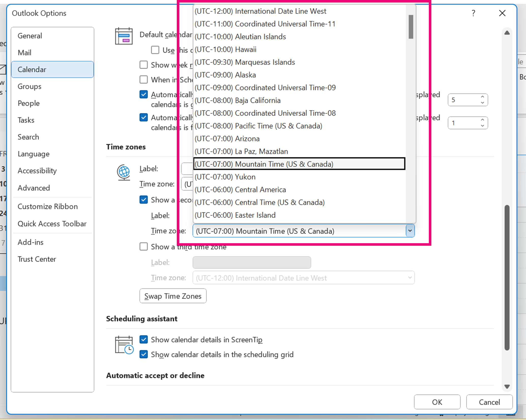Click up arrow on the 5 spinner

click(482, 97)
